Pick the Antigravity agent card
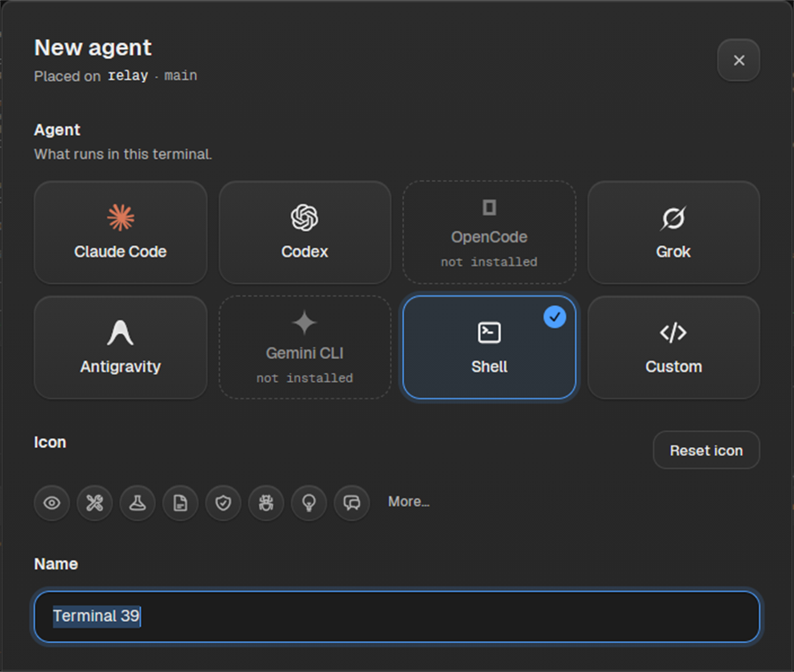The height and width of the screenshot is (672, 794). point(121,347)
